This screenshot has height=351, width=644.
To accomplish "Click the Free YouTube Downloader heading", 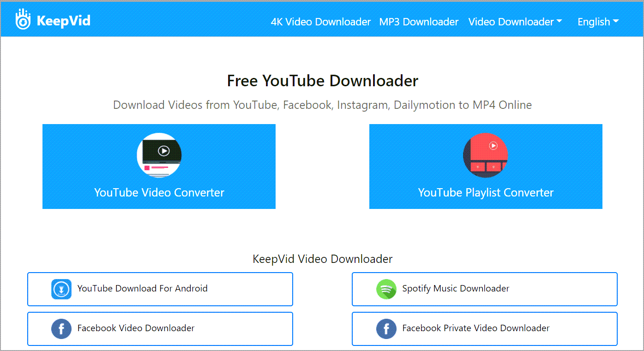I will [x=322, y=81].
